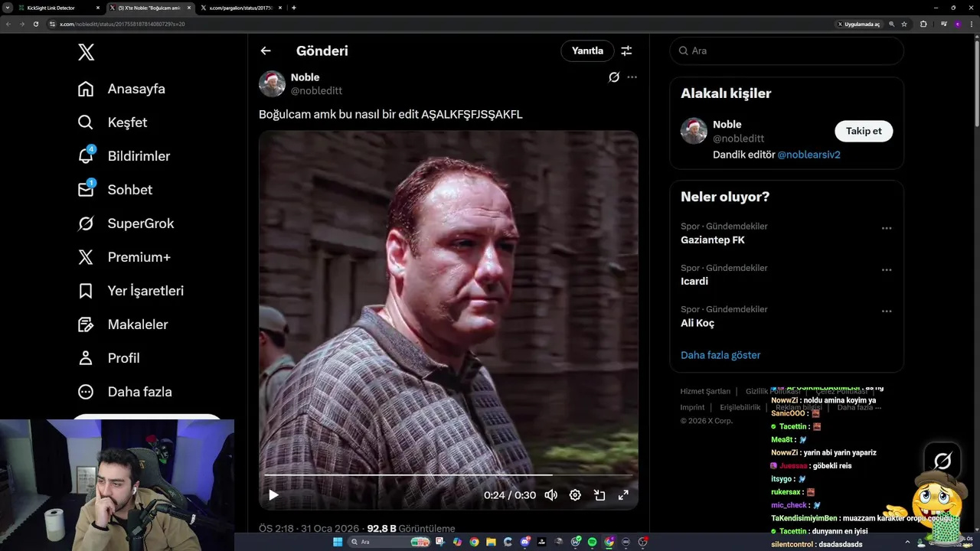Image resolution: width=980 pixels, height=551 pixels.
Task: Open Erişilebilirlik footer link
Action: [740, 407]
